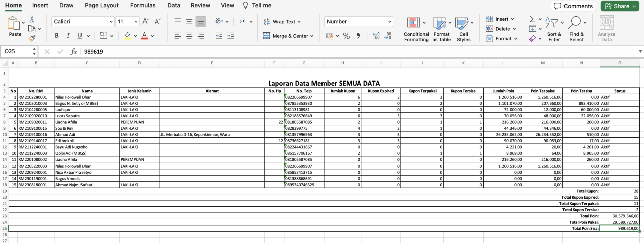Open the Calibri font name dropdown

(111, 22)
